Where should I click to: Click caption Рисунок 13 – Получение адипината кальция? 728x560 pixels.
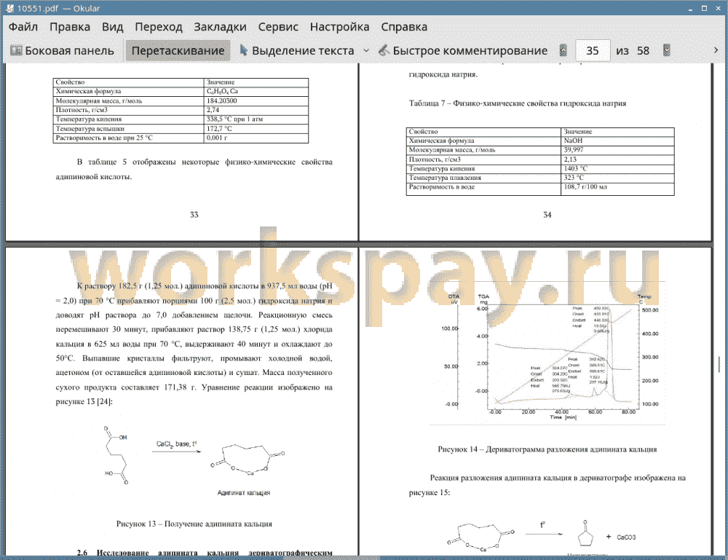point(194,524)
